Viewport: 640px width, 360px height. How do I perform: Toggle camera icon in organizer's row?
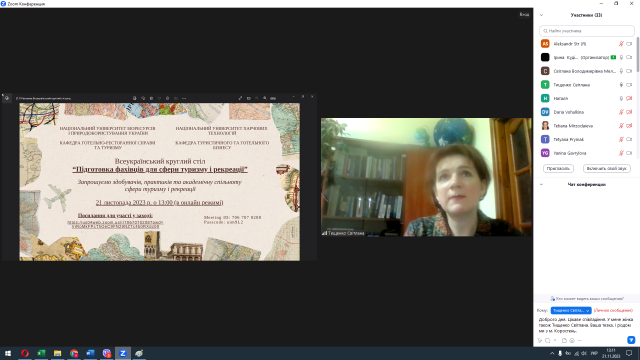click(x=629, y=58)
